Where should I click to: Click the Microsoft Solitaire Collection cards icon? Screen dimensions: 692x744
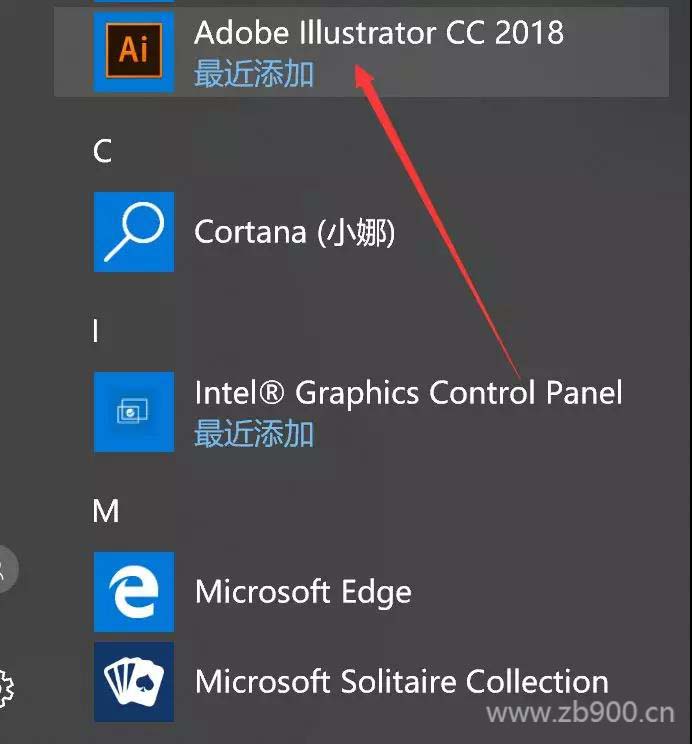[x=133, y=681]
